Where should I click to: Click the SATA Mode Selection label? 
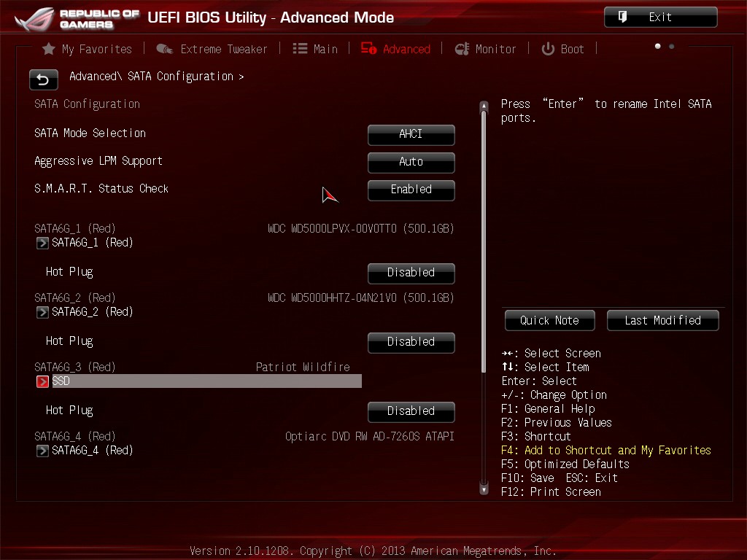(x=90, y=133)
